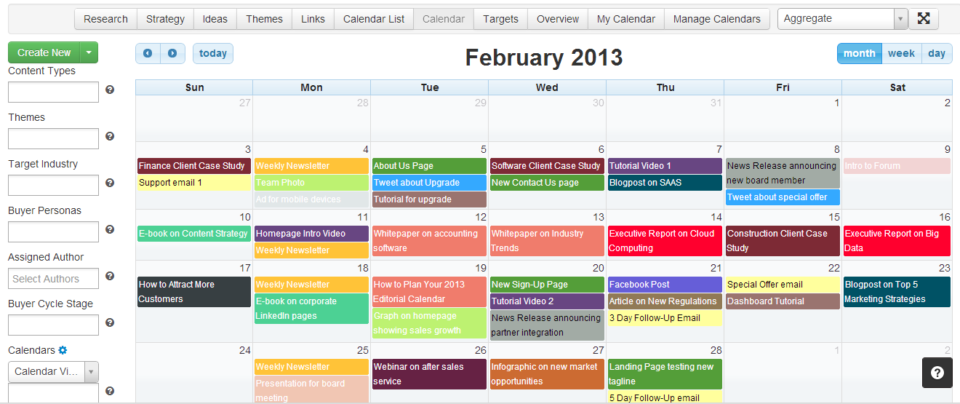Screen dimensions: 960x404
Task: Click help icon beside Themes field
Action: point(110,137)
